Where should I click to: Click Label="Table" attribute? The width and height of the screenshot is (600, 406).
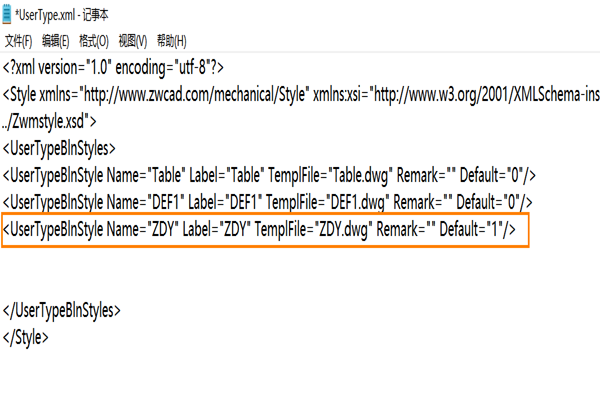pyautogui.click(x=227, y=176)
